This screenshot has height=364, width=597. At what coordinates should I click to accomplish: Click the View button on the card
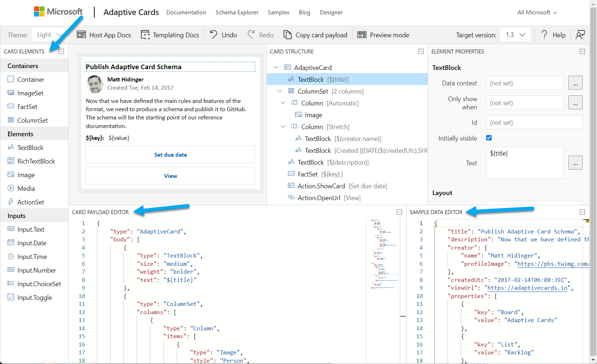[x=170, y=176]
